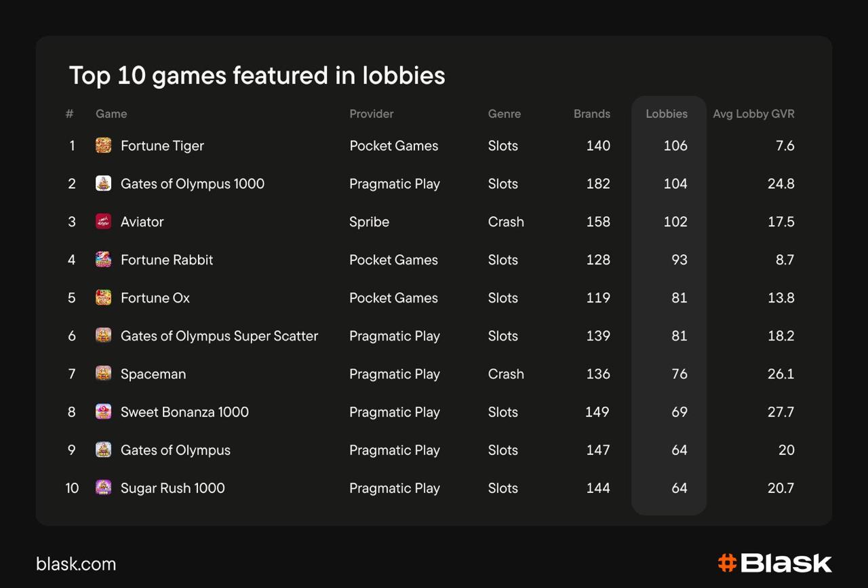Click the Blask logo
Screen dimensions: 868x588
[x=774, y=563]
